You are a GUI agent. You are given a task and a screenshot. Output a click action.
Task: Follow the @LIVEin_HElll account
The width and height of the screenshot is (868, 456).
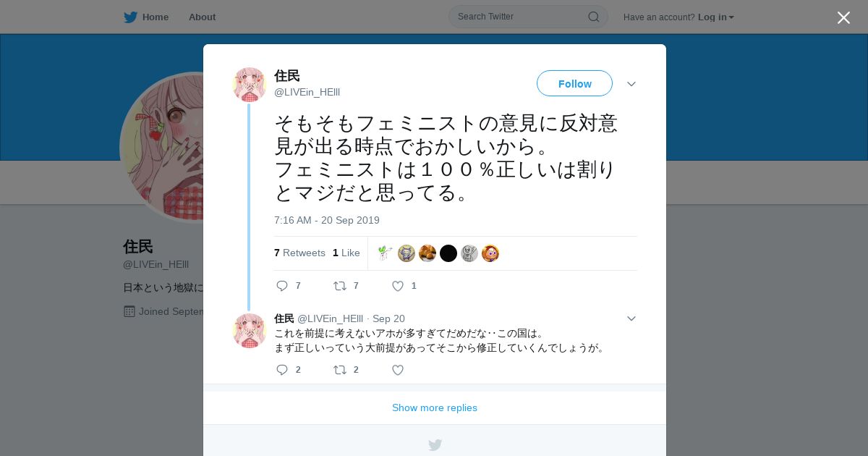(x=574, y=83)
